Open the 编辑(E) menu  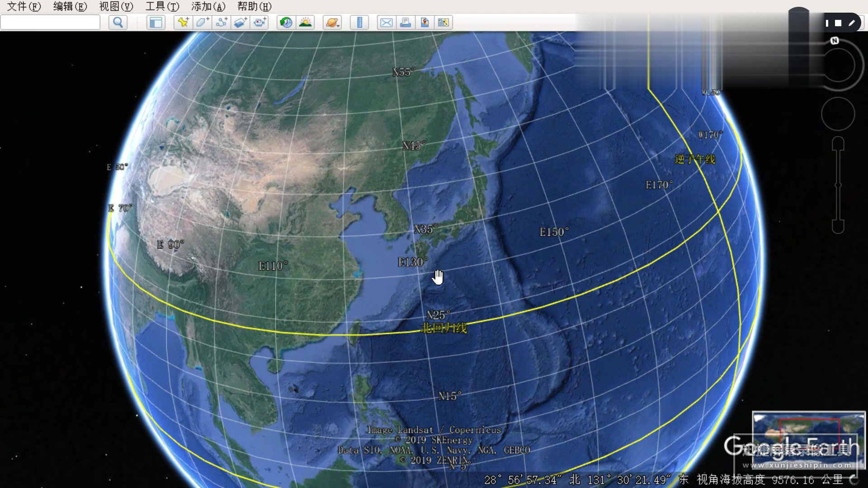[70, 6]
